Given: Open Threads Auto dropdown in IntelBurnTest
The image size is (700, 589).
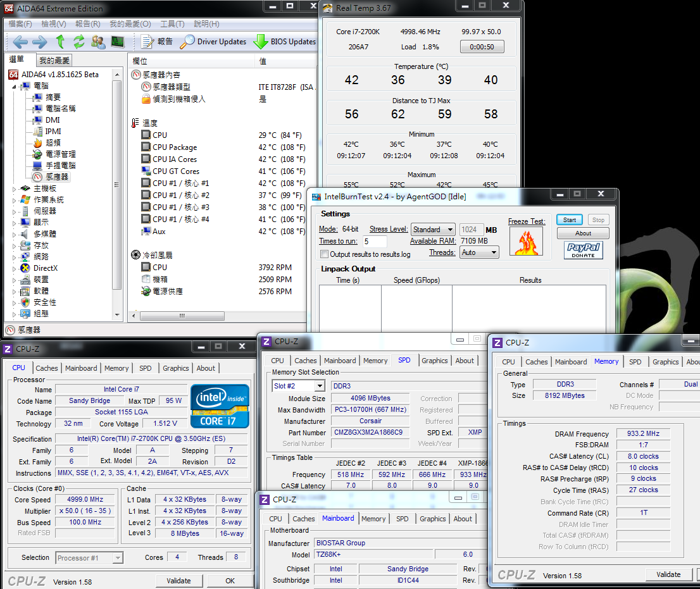Looking at the screenshot, I should (x=479, y=252).
